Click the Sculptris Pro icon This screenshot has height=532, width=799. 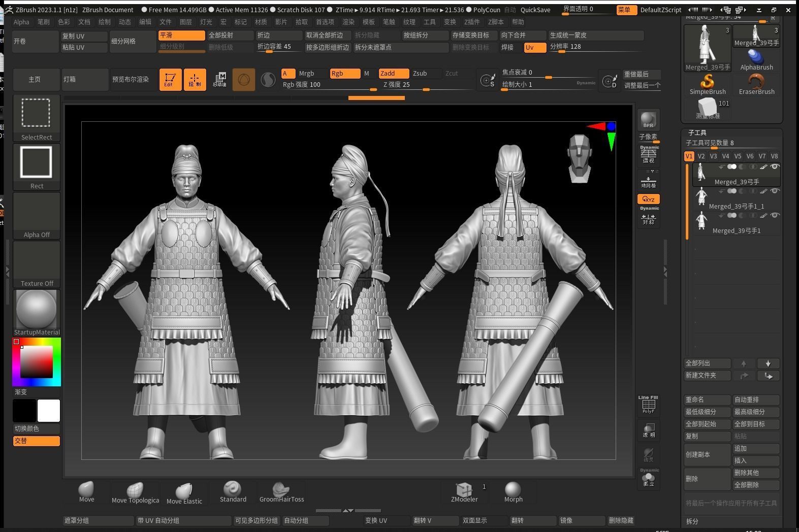268,80
